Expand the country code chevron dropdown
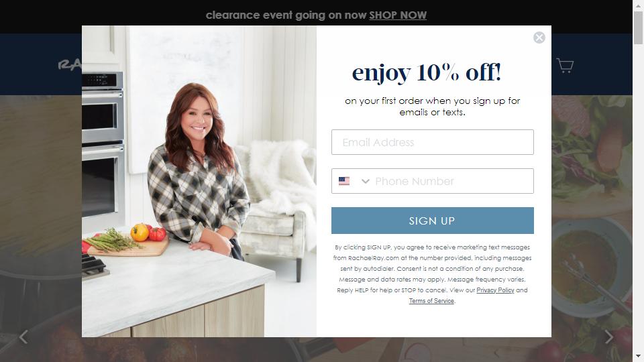Screen dimensions: 644x362 point(365,181)
